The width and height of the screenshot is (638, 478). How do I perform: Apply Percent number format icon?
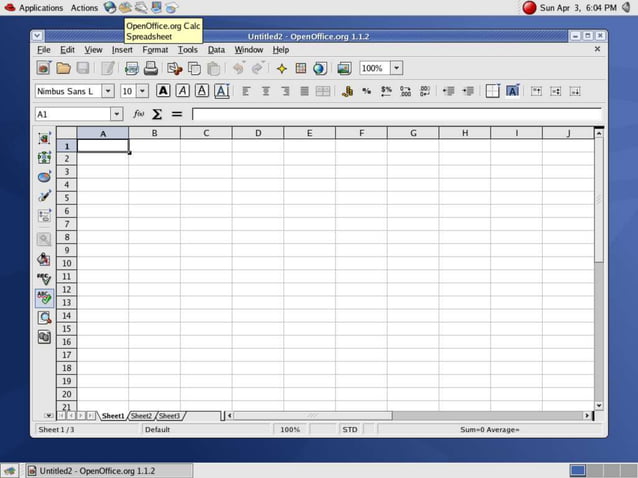367,91
